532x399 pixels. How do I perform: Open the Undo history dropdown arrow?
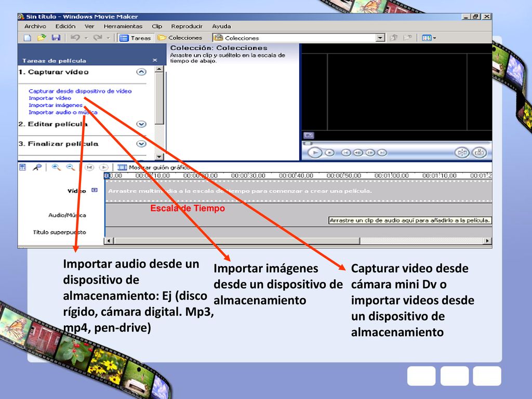pyautogui.click(x=86, y=38)
